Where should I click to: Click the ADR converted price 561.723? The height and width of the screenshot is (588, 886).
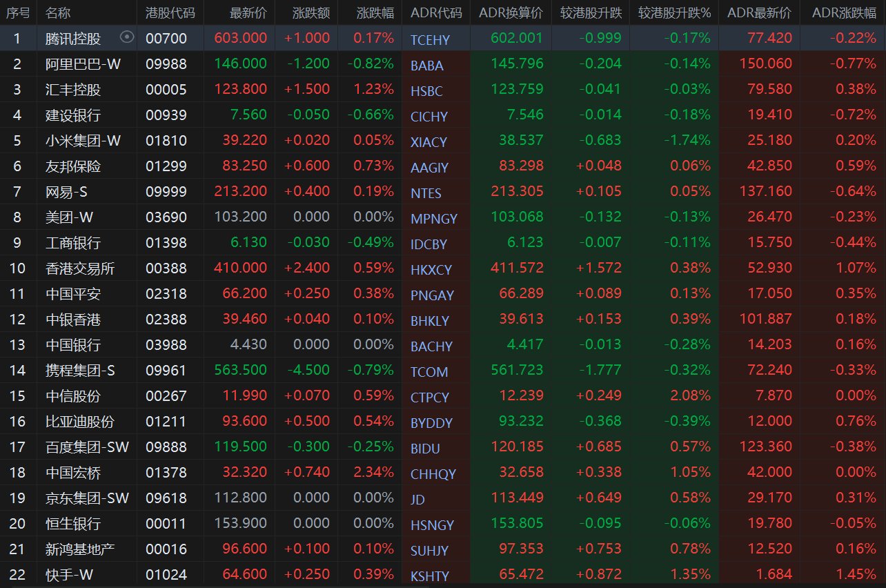coord(517,371)
